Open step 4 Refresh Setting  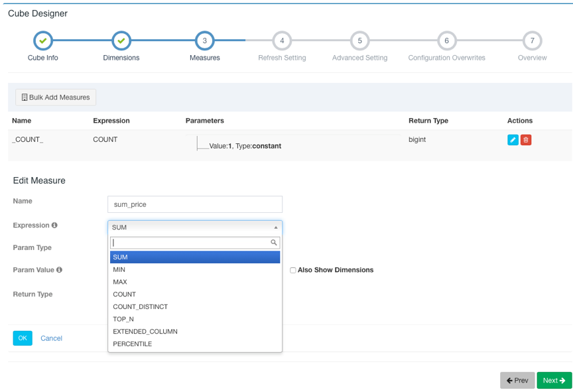point(282,41)
